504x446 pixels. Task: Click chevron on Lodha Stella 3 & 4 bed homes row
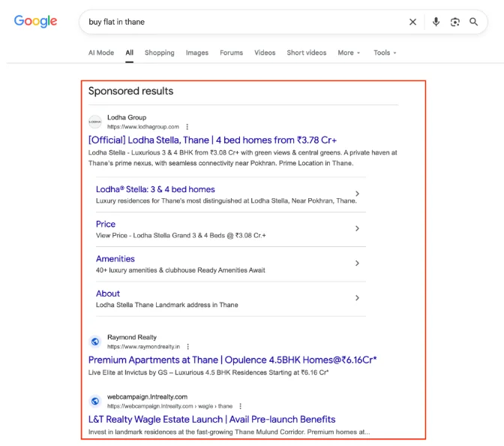coord(357,194)
